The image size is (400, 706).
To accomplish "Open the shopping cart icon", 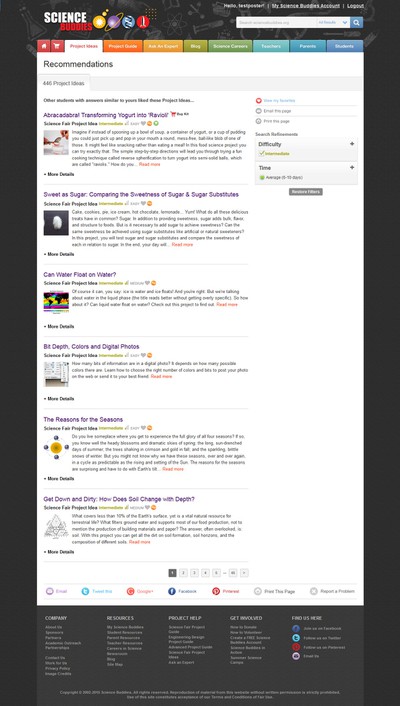I will point(57,46).
